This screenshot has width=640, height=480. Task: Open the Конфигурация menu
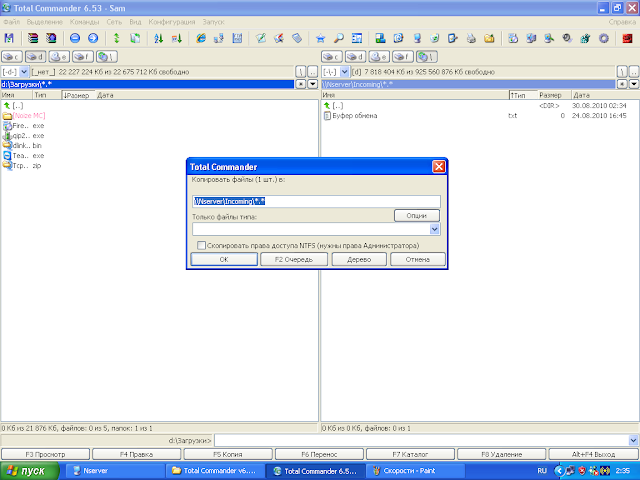pos(172,22)
